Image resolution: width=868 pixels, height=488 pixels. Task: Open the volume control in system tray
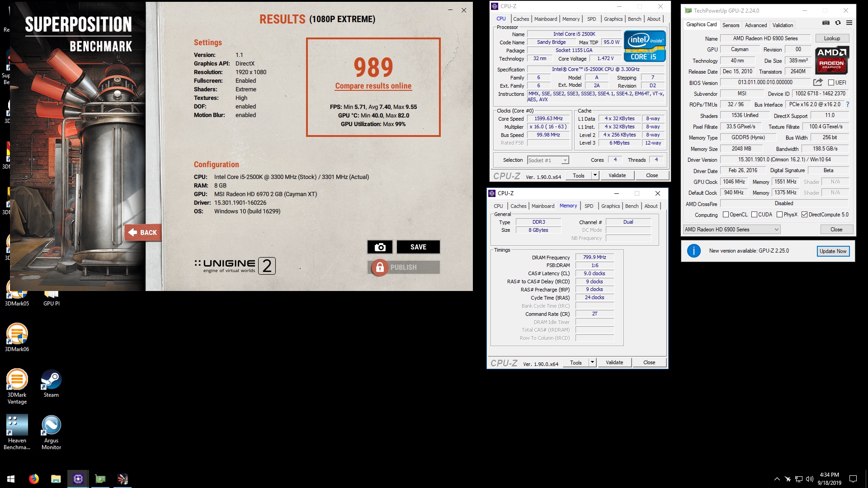coord(810,479)
